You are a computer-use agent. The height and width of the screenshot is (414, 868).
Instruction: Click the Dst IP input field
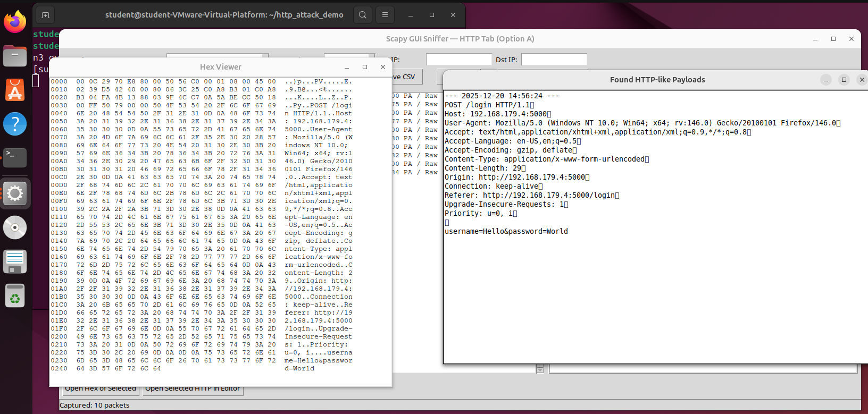[x=554, y=60]
